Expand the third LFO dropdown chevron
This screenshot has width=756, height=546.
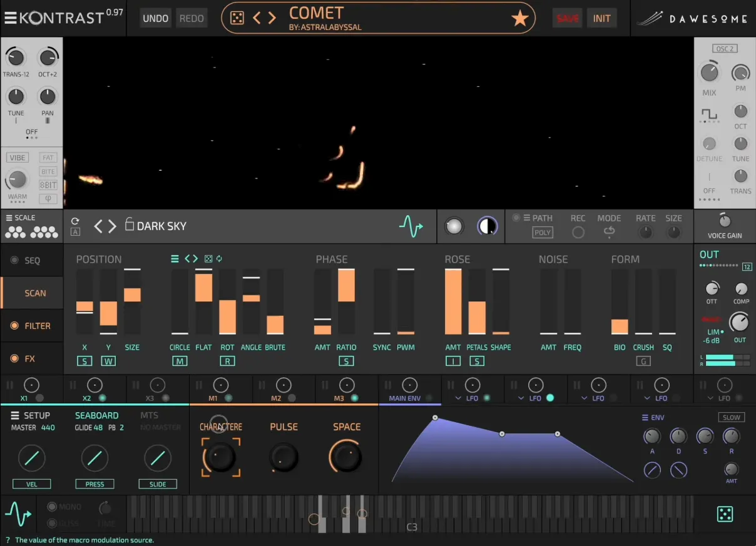click(x=585, y=398)
